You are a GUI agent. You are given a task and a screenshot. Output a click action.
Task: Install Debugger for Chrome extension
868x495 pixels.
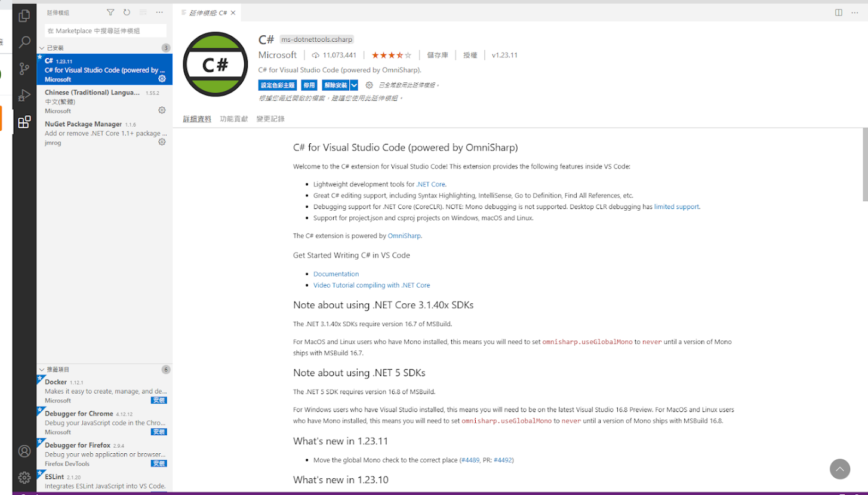coord(159,432)
